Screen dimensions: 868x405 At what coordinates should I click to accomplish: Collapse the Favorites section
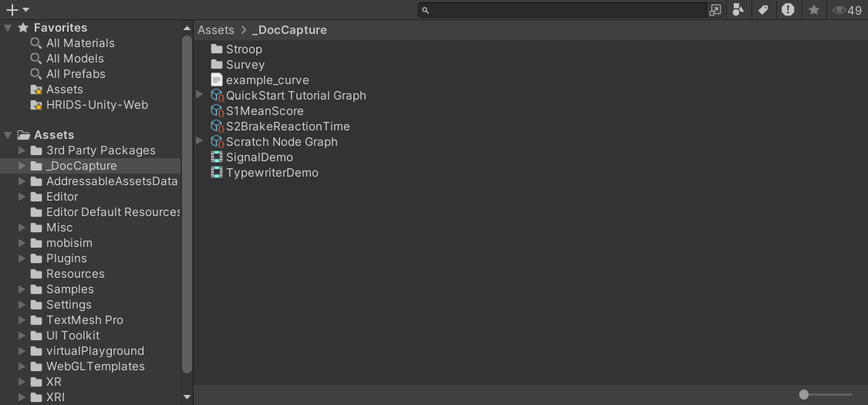point(8,28)
